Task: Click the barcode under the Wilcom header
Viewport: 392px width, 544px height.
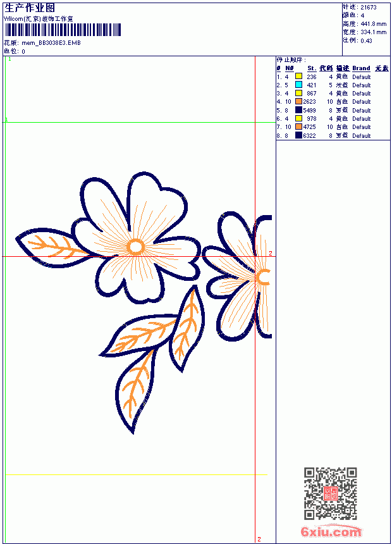Action: (x=63, y=30)
